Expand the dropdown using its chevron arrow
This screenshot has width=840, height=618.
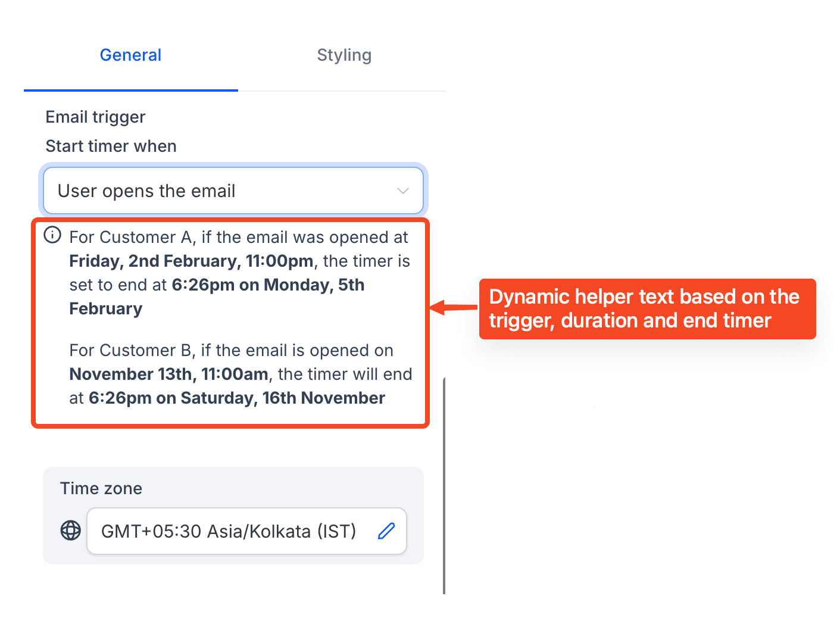point(403,191)
